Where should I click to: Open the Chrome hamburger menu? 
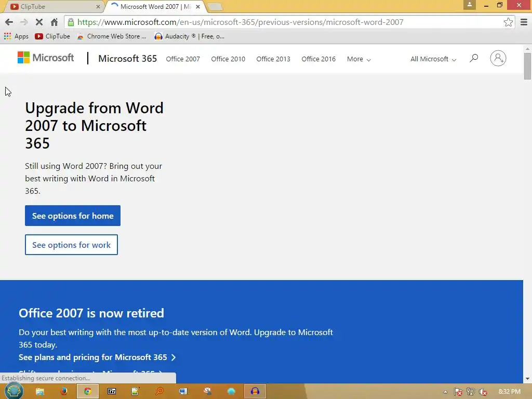click(x=524, y=22)
